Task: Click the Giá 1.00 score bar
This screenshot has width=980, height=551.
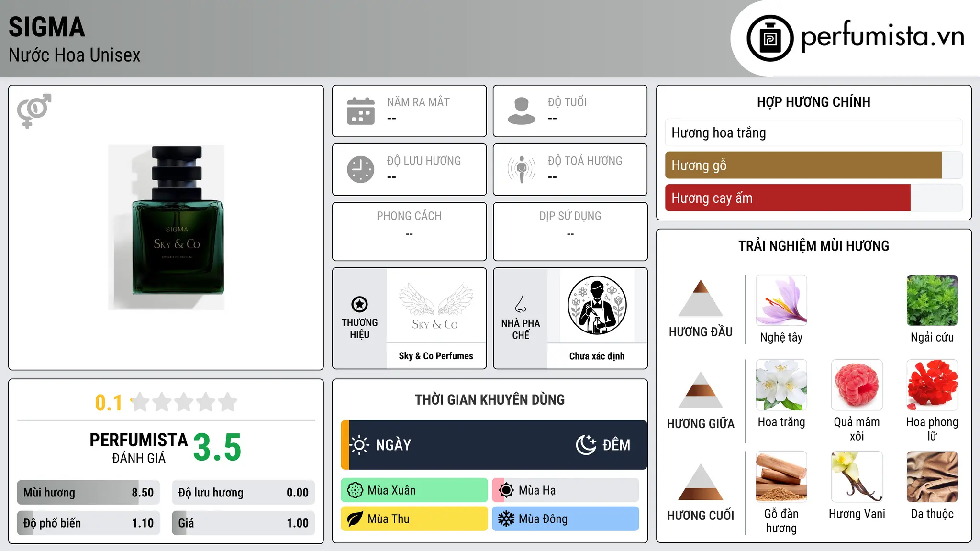Action: click(x=244, y=523)
